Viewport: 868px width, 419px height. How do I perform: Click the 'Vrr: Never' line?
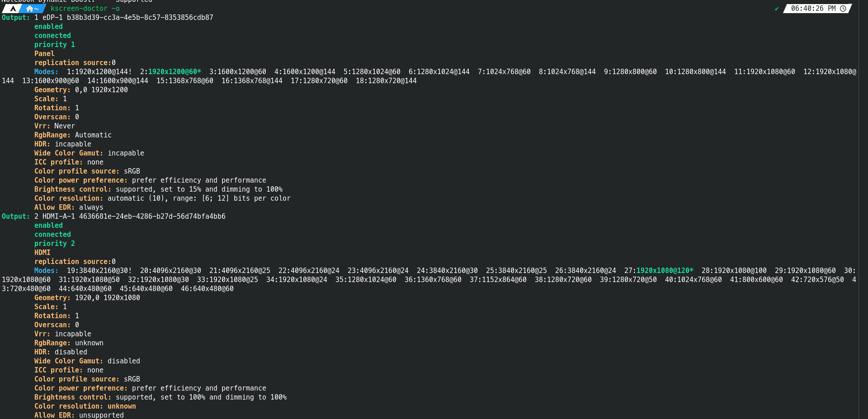click(x=55, y=126)
